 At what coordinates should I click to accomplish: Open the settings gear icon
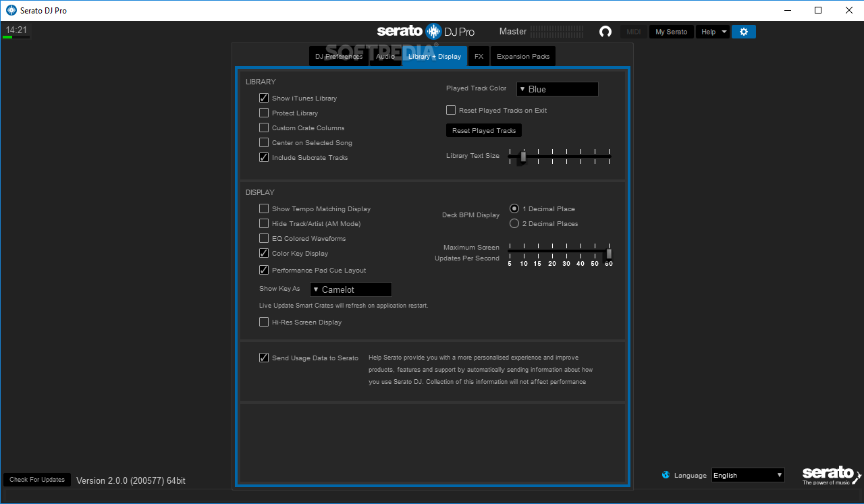point(744,32)
